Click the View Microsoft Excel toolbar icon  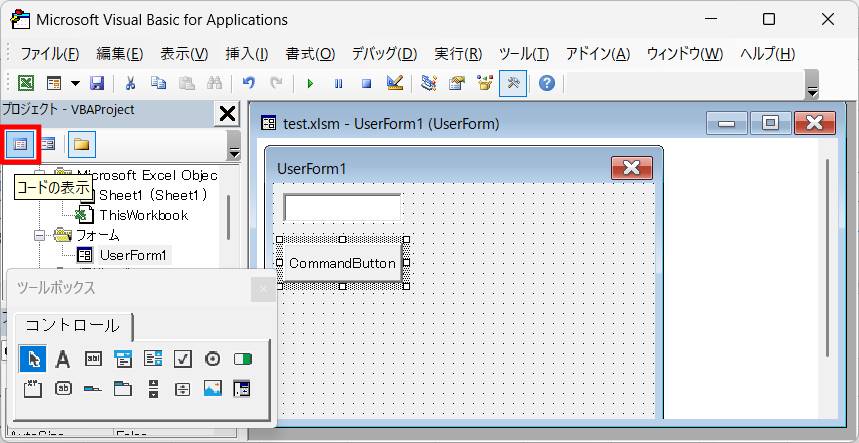26,83
